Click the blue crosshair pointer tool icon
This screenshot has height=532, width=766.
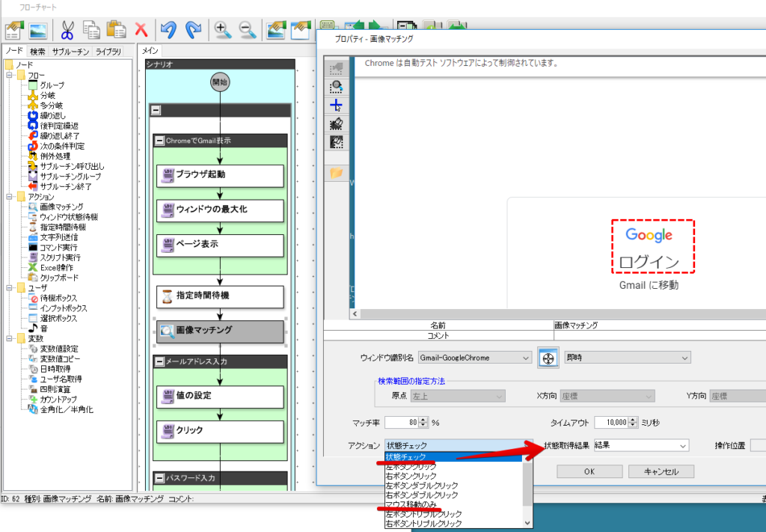pos(336,106)
